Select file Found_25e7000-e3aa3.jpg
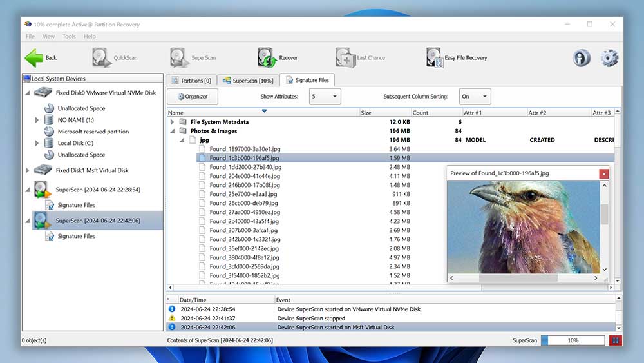 (243, 195)
